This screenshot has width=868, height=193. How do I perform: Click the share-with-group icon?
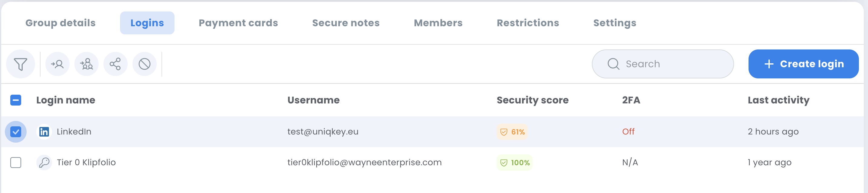coord(86,64)
